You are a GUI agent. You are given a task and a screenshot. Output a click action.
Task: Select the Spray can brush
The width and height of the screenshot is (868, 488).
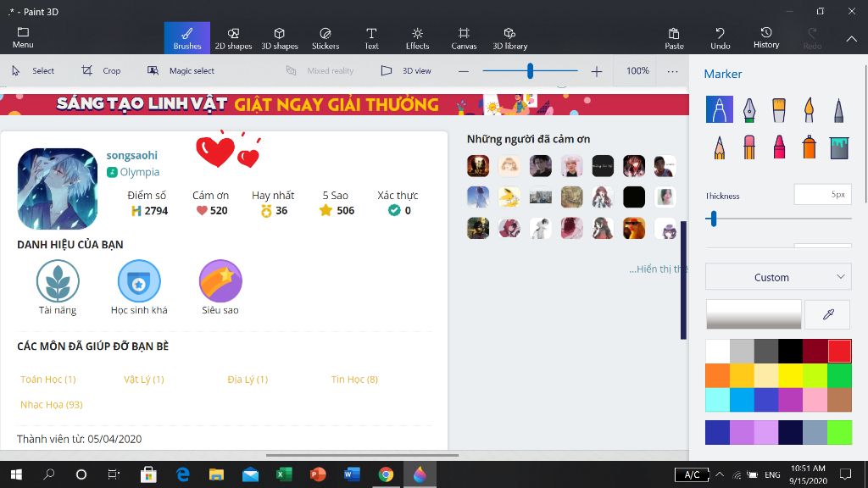809,147
